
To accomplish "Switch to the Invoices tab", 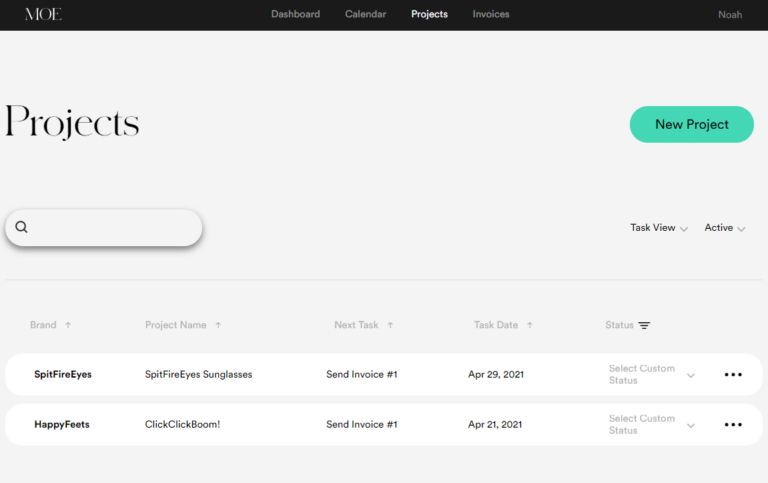I will click(491, 15).
